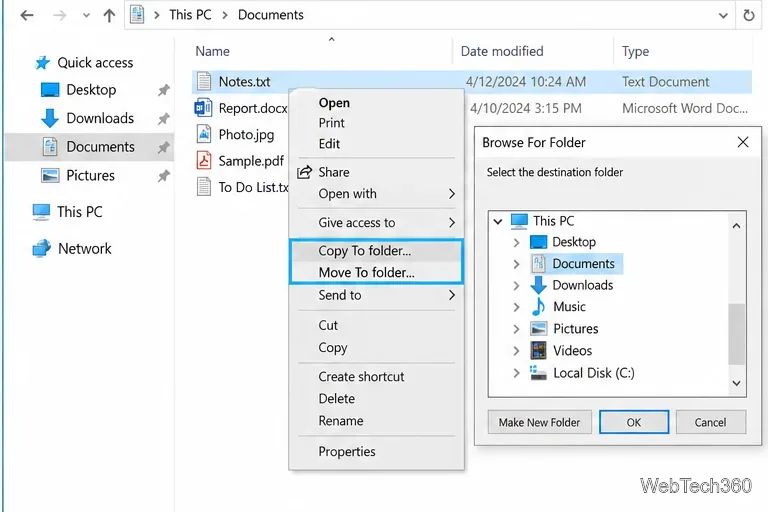The image size is (768, 512).
Task: Confirm destination with OK button
Action: pos(634,422)
